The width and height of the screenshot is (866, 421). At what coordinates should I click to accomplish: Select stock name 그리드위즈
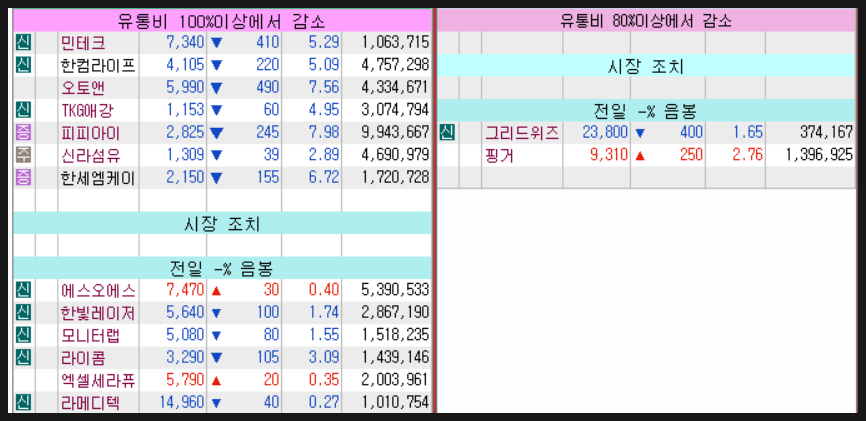click(x=522, y=133)
